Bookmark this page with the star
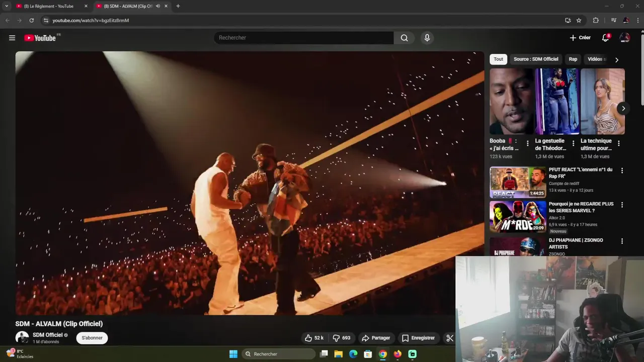The height and width of the screenshot is (362, 644). [579, 21]
